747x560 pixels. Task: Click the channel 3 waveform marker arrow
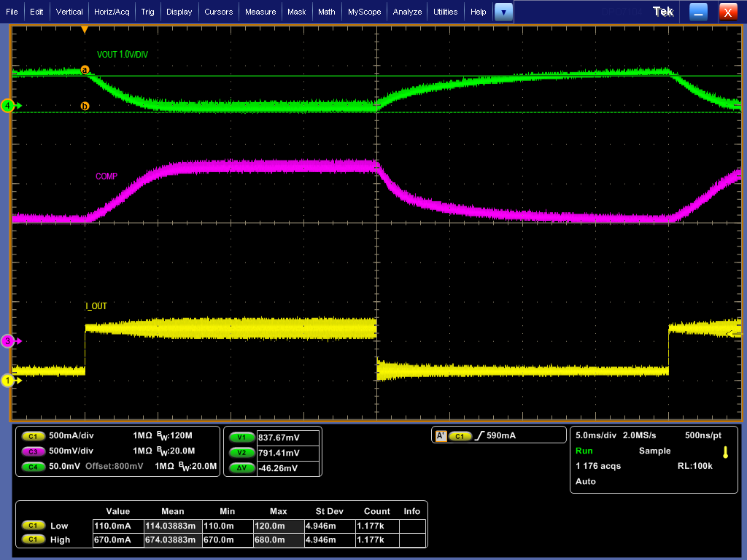coord(9,340)
